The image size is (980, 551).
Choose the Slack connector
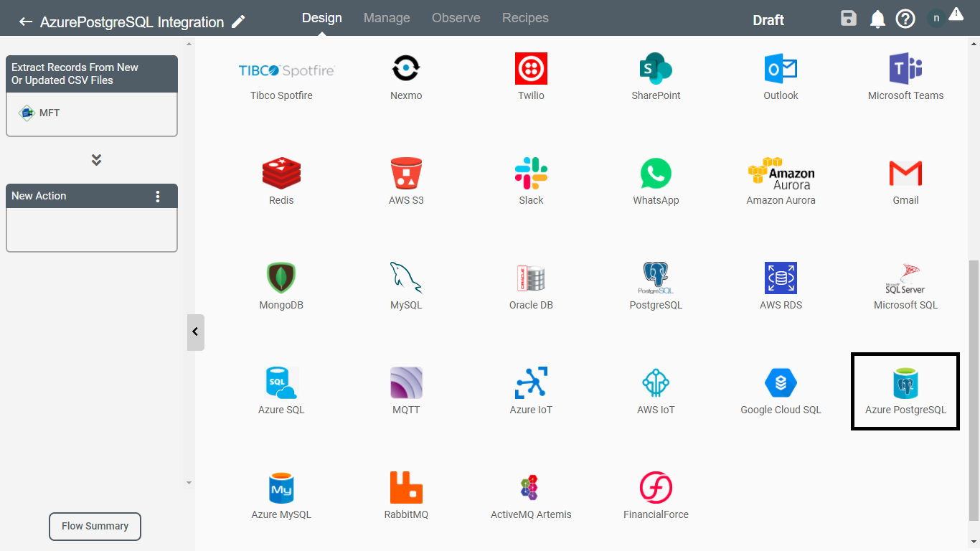[531, 181]
